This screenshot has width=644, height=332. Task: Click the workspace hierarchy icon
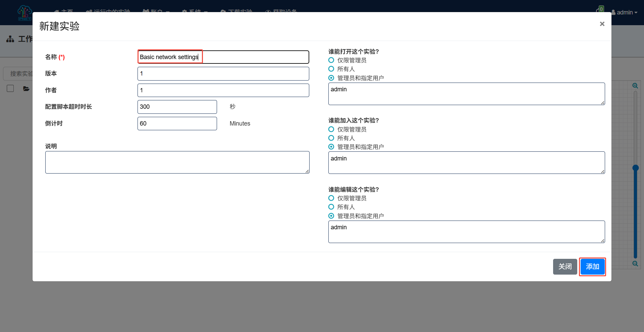point(10,39)
